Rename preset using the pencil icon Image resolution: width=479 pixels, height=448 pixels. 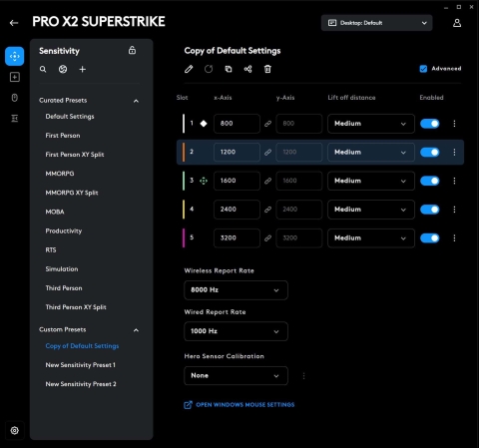[189, 69]
